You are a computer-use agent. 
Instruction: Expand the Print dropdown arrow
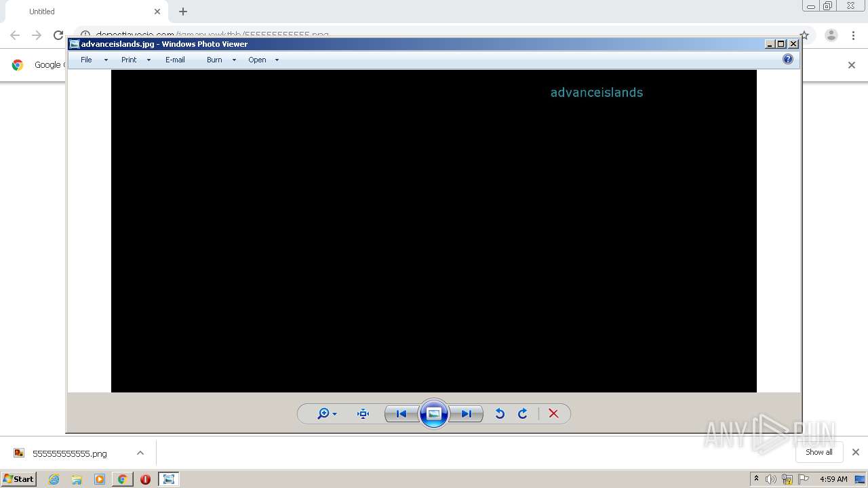pos(149,60)
